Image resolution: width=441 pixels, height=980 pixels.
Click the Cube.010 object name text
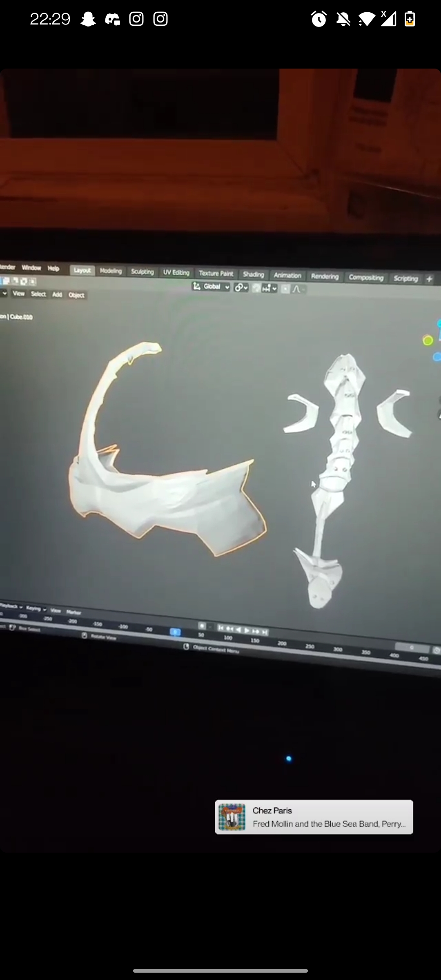tap(21, 317)
